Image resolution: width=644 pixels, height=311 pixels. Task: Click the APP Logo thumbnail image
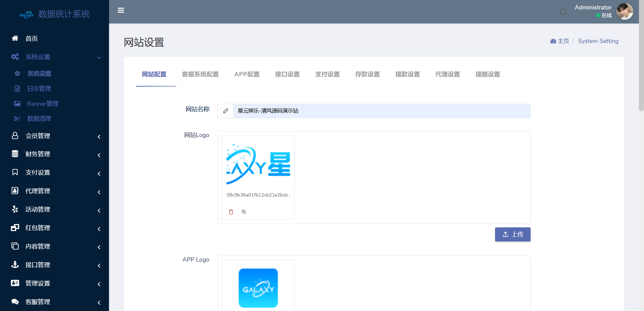[x=258, y=288]
